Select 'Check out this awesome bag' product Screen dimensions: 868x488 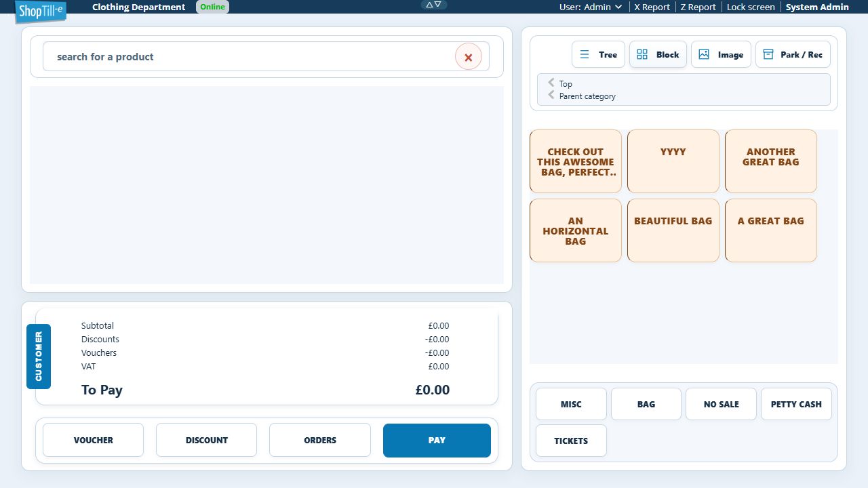(576, 161)
